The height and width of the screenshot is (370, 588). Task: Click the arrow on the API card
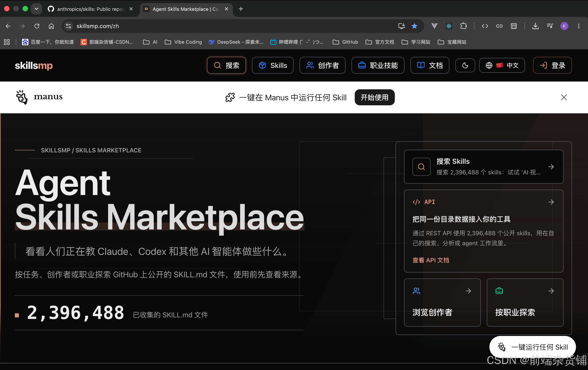tap(551, 202)
